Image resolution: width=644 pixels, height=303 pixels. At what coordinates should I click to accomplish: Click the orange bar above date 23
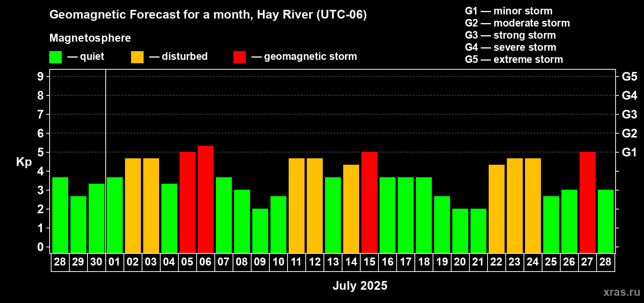coord(515,206)
